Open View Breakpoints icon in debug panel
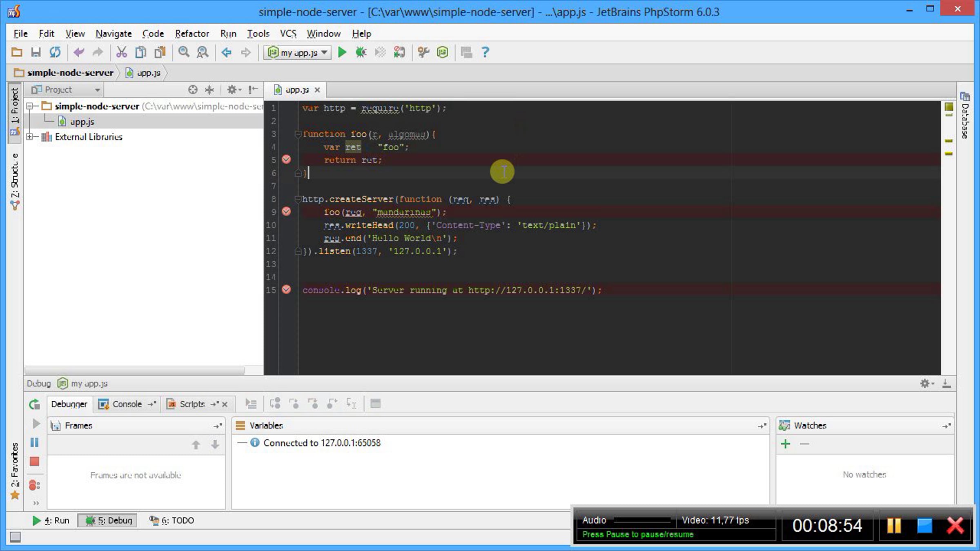The height and width of the screenshot is (551, 980). (35, 485)
